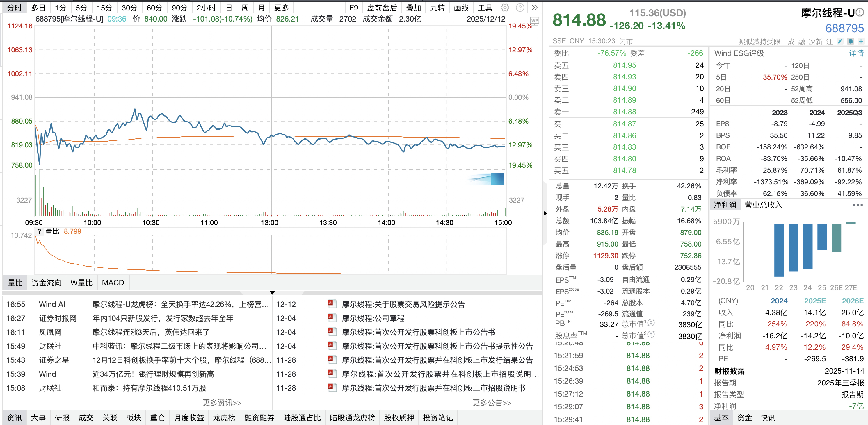Open chart settings gear icon
The width and height of the screenshot is (868, 425).
pyautogui.click(x=504, y=7)
